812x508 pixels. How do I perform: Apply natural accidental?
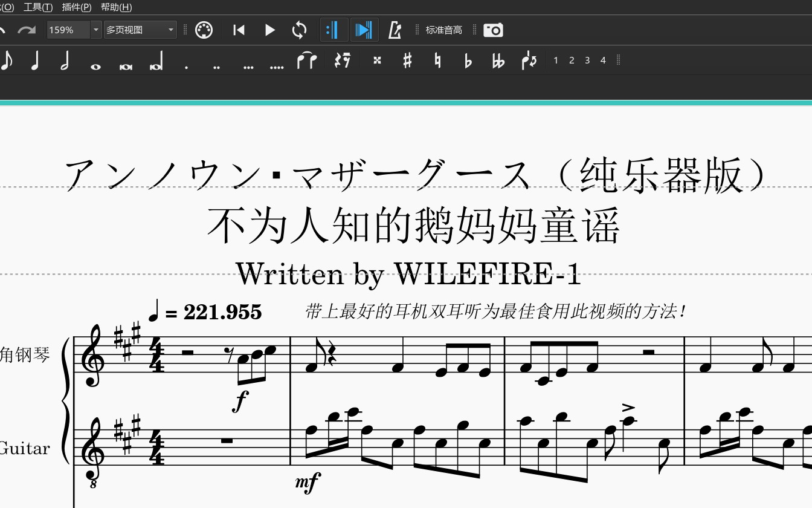437,60
